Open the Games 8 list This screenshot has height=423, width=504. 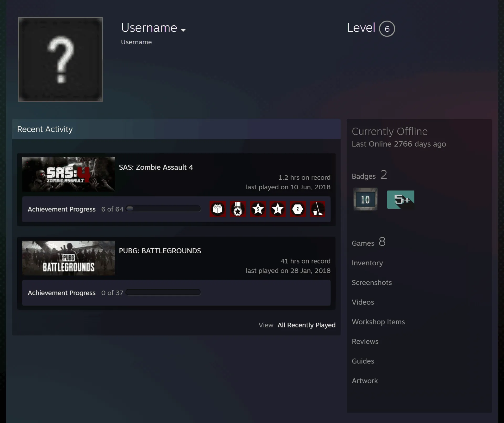point(369,242)
